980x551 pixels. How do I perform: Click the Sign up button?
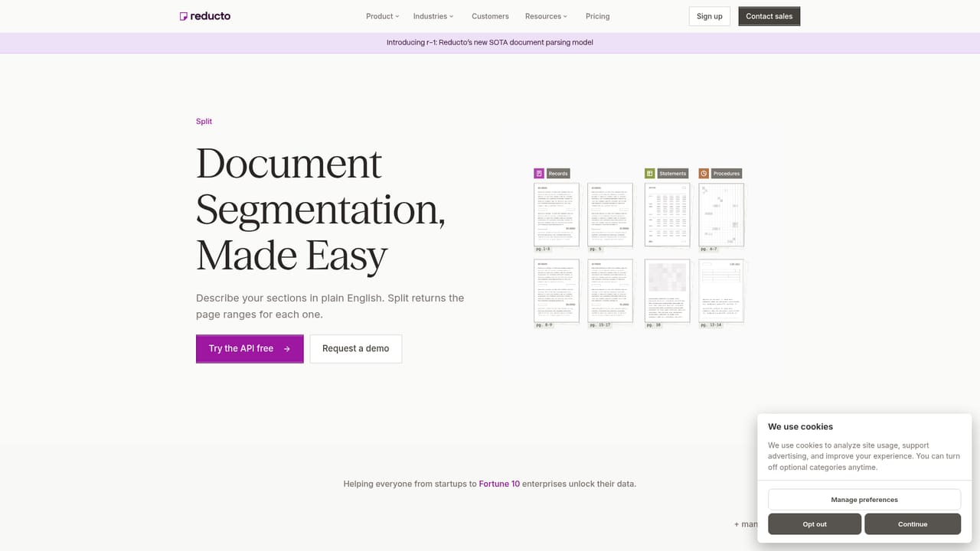pyautogui.click(x=710, y=16)
